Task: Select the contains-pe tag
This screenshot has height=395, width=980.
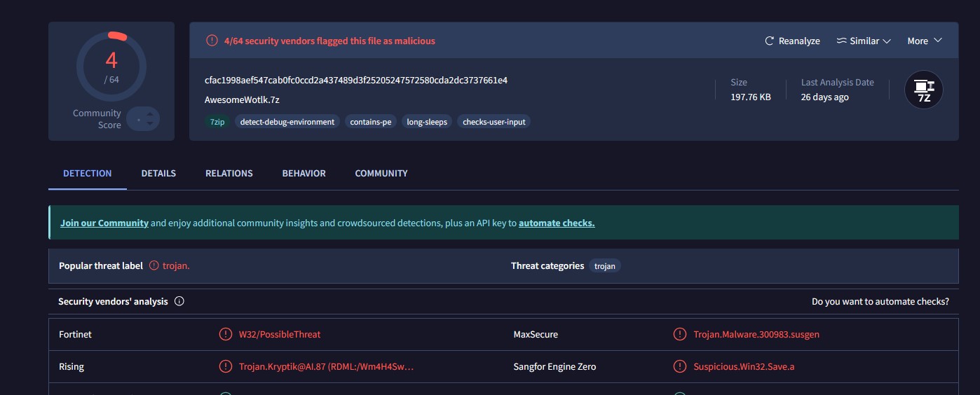Action: (x=371, y=122)
